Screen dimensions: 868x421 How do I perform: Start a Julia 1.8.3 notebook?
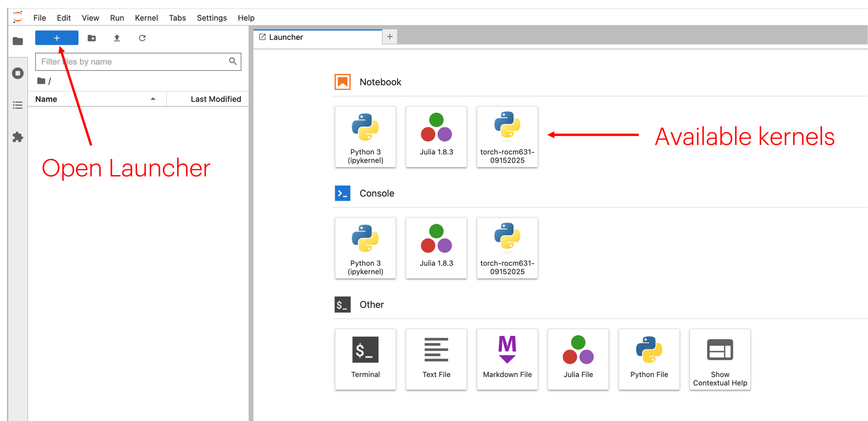point(436,136)
